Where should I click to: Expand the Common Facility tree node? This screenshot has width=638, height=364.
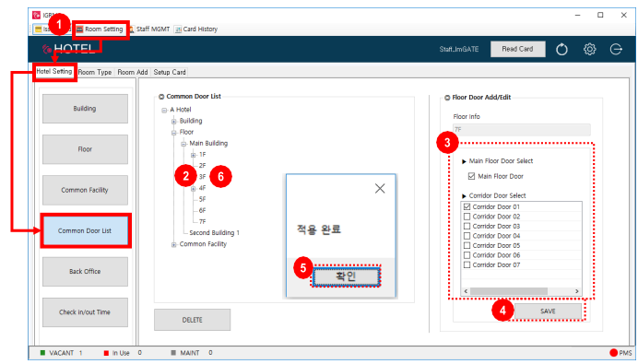click(173, 244)
